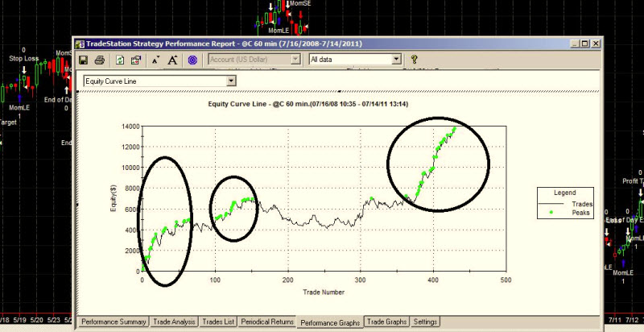Click the 14000 value on the equity axis
Screen dimensions: 644x332
point(131,127)
